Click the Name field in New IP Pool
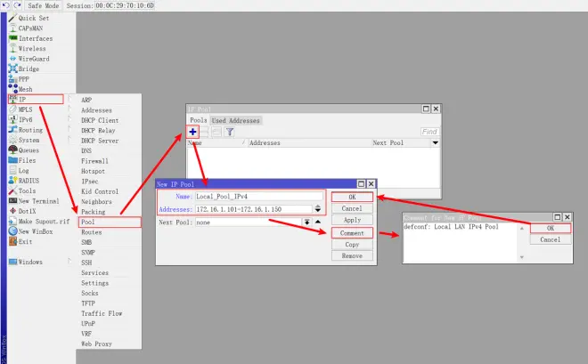 [x=258, y=196]
